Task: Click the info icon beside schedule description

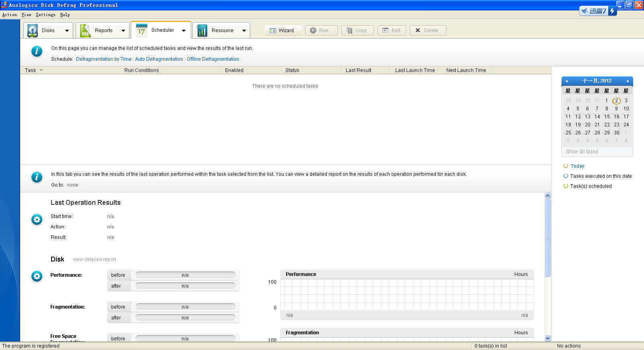Action: (37, 51)
